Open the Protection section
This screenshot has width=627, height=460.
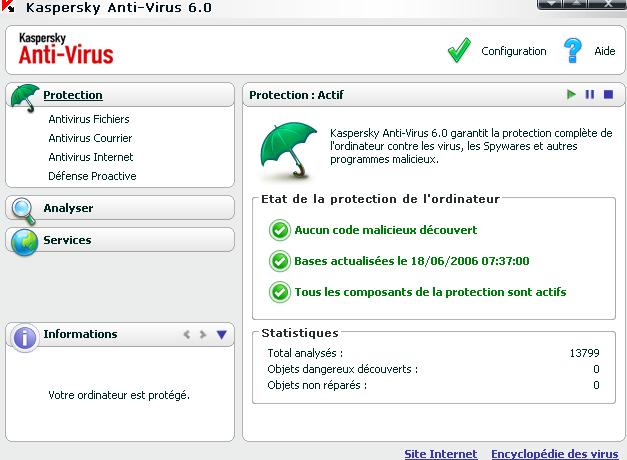click(x=73, y=95)
